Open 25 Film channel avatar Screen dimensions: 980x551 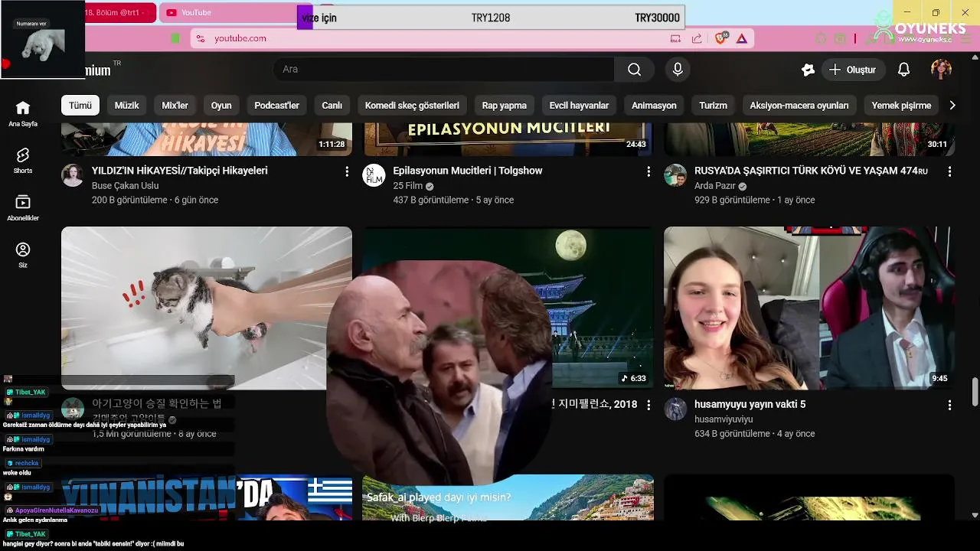(374, 175)
